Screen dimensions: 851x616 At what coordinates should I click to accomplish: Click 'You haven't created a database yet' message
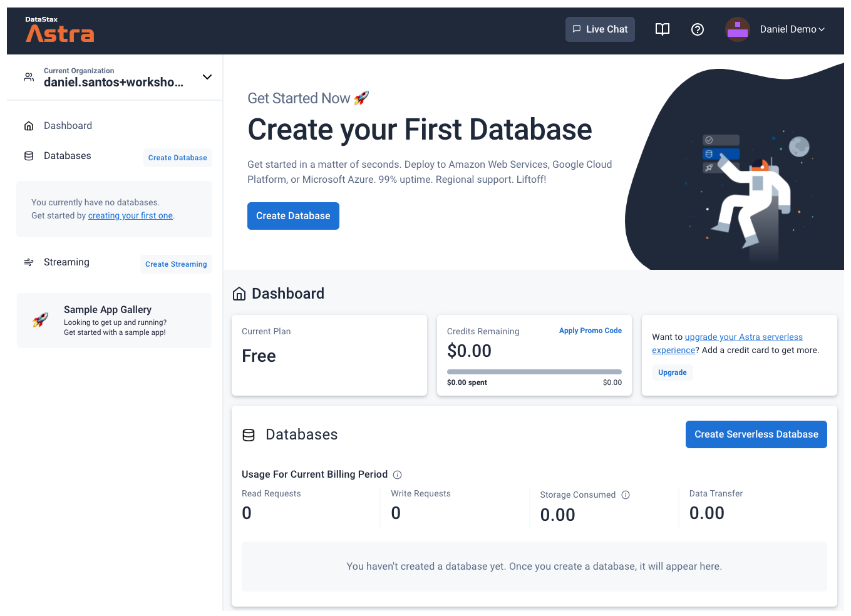pyautogui.click(x=534, y=567)
